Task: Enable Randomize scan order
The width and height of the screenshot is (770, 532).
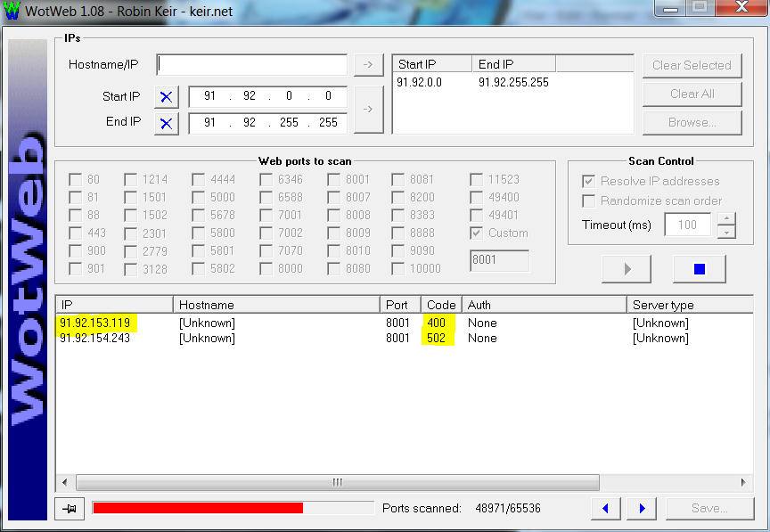Action: (588, 201)
